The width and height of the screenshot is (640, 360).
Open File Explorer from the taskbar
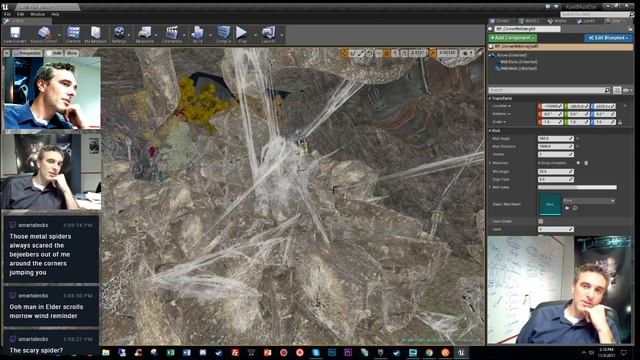106,353
